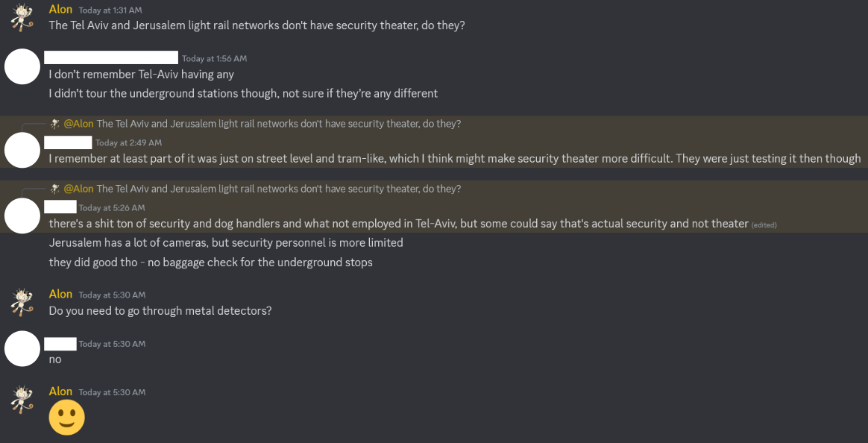Image resolution: width=868 pixels, height=443 pixels.
Task: Click the small reply avatar above the 2:49 AM message
Action: 55,124
